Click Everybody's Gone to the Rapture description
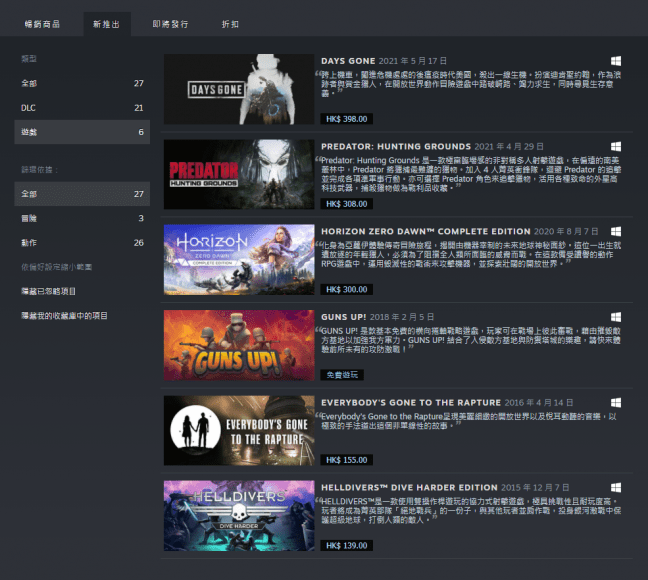Screen dimensions: 648x580 (x=467, y=421)
